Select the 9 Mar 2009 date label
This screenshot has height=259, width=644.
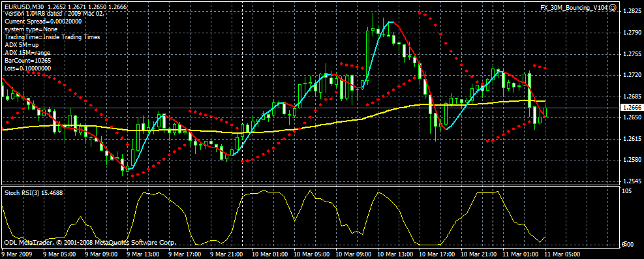point(16,254)
